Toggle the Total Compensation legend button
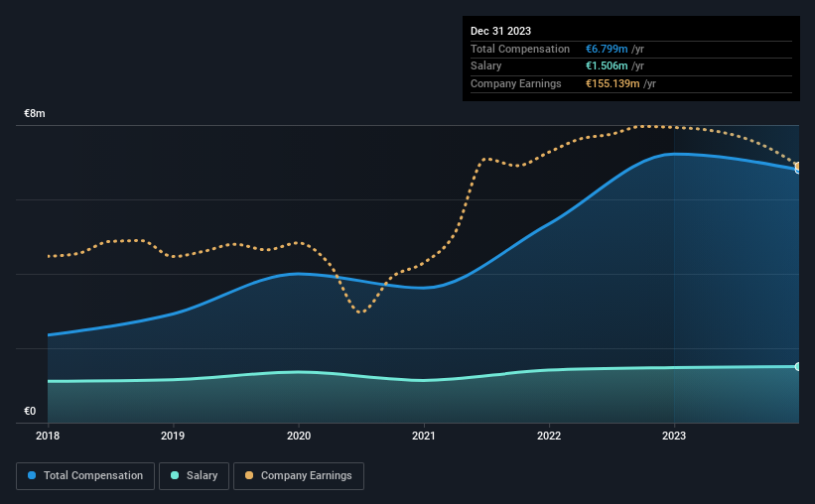This screenshot has width=815, height=504. [85, 476]
